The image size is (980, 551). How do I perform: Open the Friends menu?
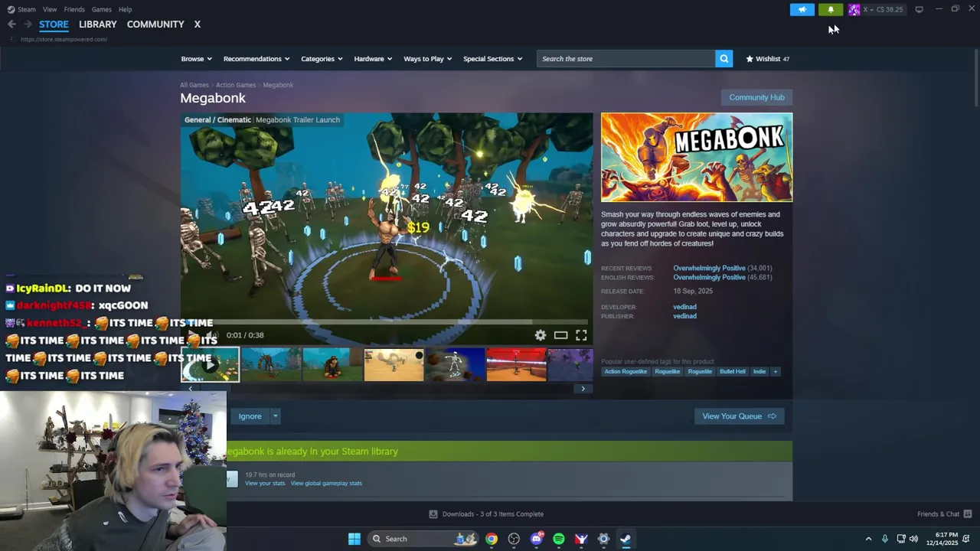click(x=74, y=9)
